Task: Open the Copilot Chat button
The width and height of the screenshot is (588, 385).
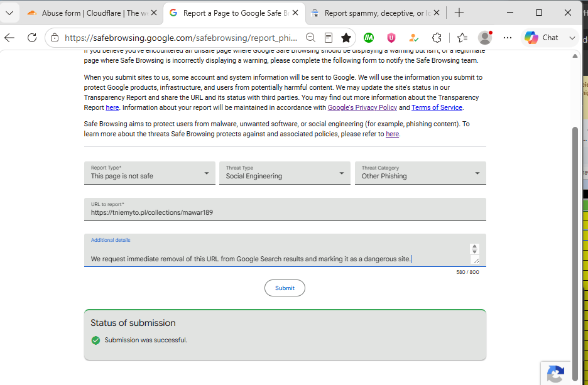Action: click(x=542, y=38)
